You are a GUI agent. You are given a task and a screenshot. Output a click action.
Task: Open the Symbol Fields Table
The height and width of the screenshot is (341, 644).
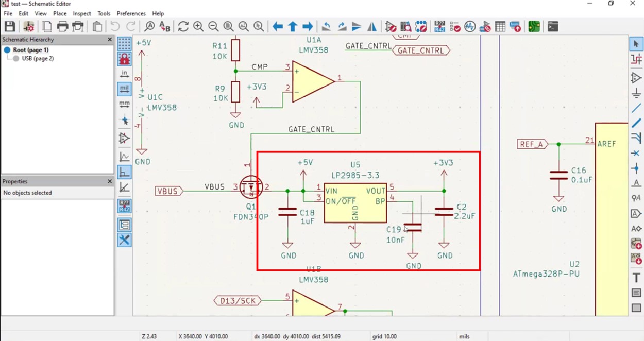point(500,26)
